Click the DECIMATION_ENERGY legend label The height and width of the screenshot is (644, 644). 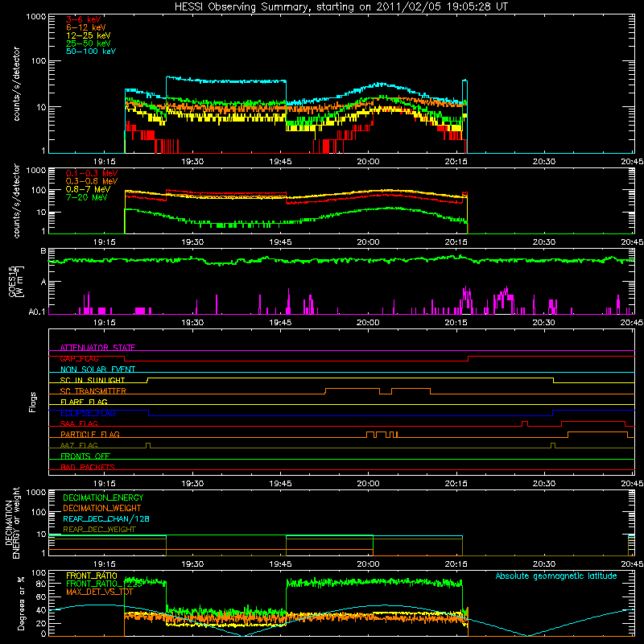(103, 497)
